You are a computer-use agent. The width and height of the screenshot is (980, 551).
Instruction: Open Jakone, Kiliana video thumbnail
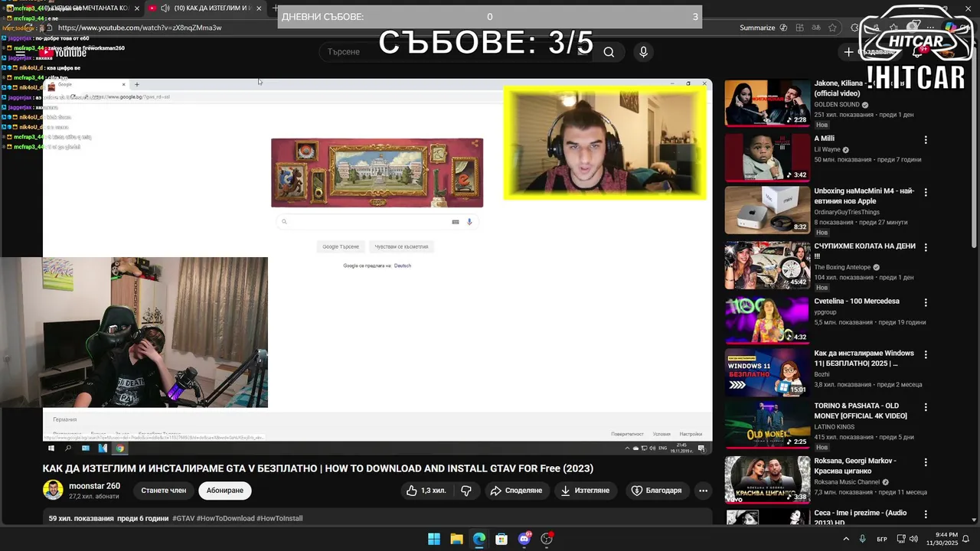tap(767, 103)
